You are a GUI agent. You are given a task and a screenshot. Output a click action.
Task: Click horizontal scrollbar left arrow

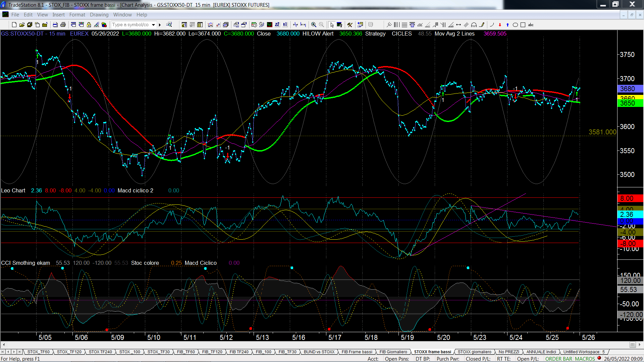[4, 345]
